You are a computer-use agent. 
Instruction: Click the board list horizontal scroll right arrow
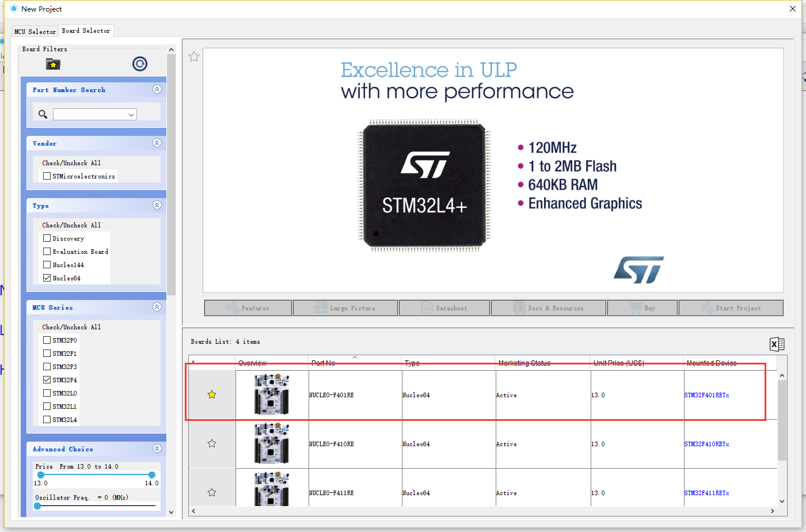(773, 511)
